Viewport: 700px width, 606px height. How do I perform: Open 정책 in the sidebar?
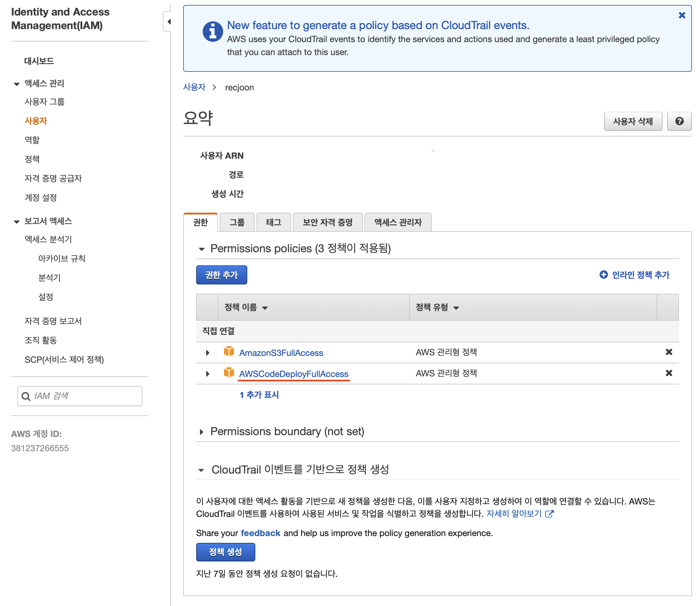pos(32,159)
